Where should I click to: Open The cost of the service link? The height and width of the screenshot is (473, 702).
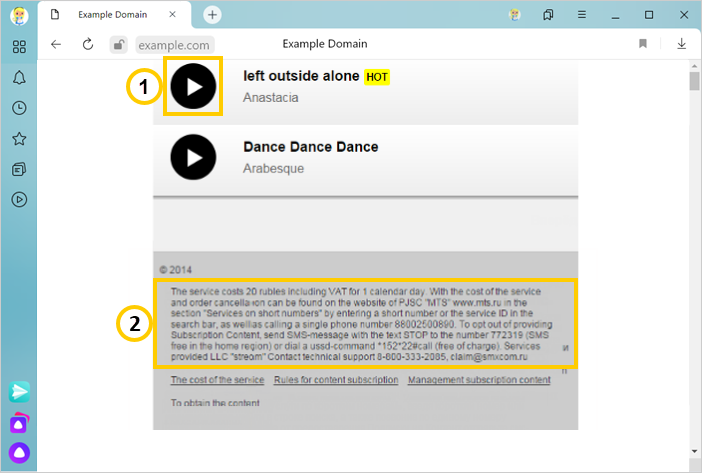[217, 380]
